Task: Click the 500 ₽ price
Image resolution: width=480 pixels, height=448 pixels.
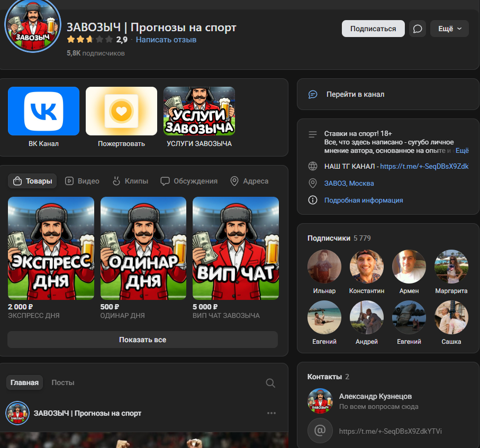Action: pyautogui.click(x=110, y=307)
